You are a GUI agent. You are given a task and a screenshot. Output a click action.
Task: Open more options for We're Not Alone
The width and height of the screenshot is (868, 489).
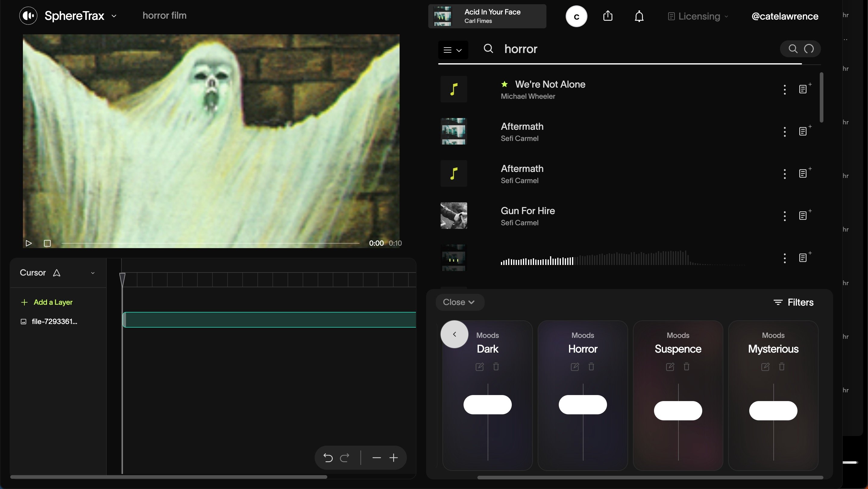pos(785,89)
